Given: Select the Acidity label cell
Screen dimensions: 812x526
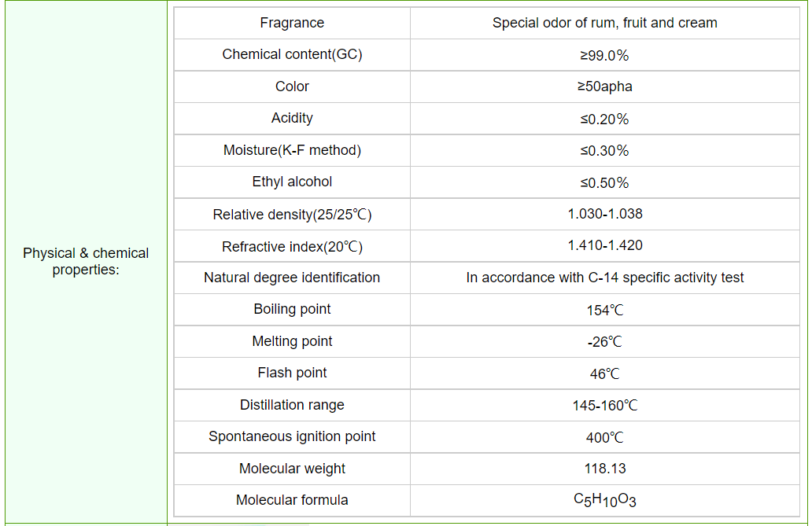Looking at the screenshot, I should pyautogui.click(x=292, y=118).
